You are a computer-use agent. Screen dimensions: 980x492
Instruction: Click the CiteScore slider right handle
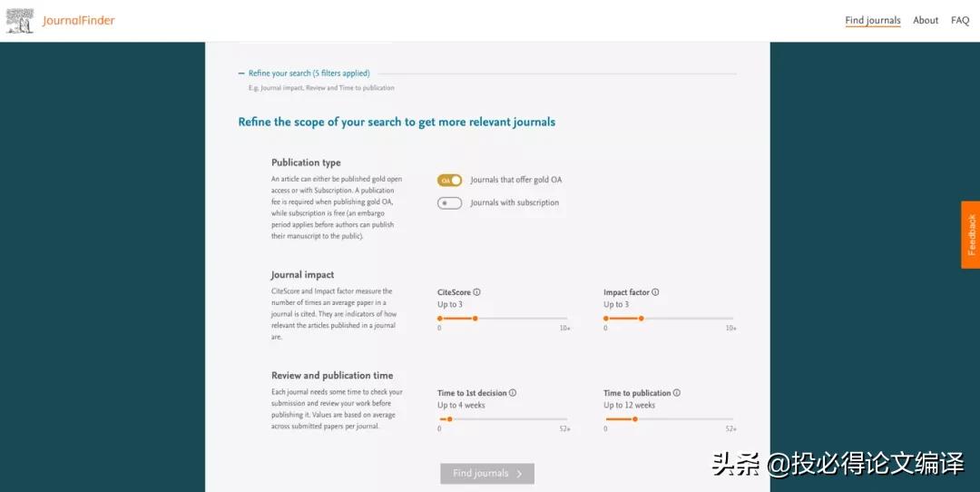coord(475,319)
